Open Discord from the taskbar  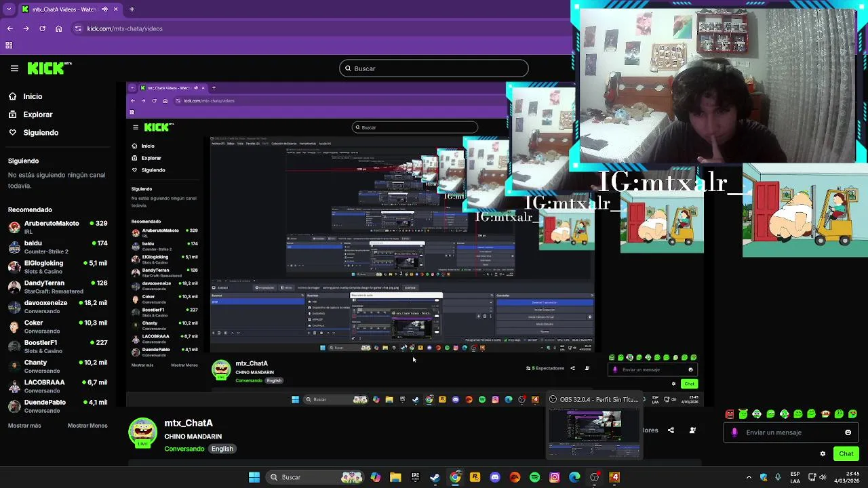495,477
